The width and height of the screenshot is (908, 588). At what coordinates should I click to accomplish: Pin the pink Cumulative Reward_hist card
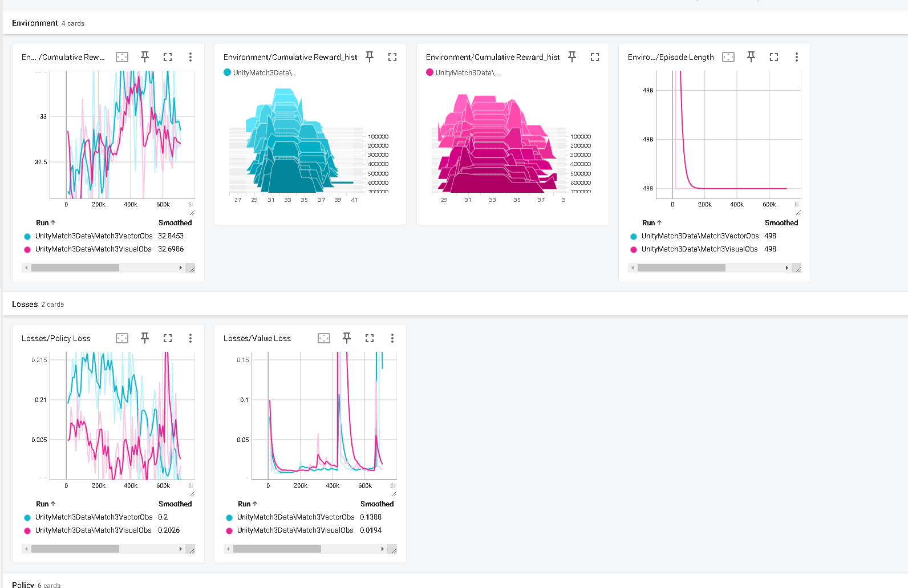572,57
